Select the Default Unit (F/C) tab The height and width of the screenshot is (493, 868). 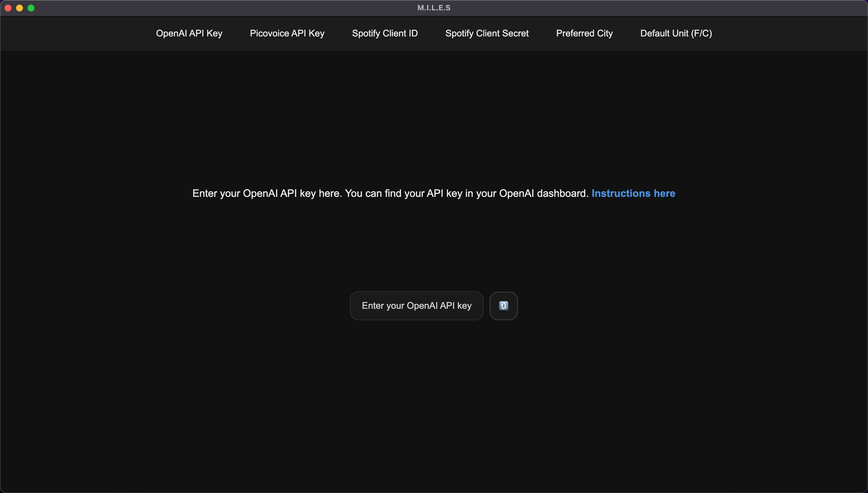(x=676, y=33)
